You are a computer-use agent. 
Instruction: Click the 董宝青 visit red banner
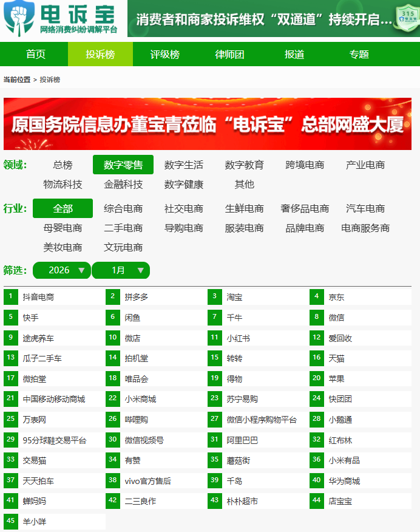(208, 124)
